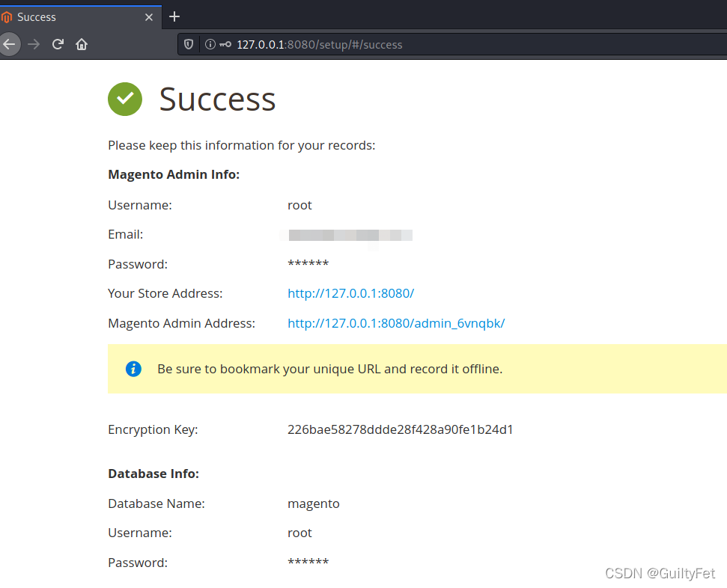Open the Magento Admin Address link
The height and width of the screenshot is (588, 727).
pos(396,323)
